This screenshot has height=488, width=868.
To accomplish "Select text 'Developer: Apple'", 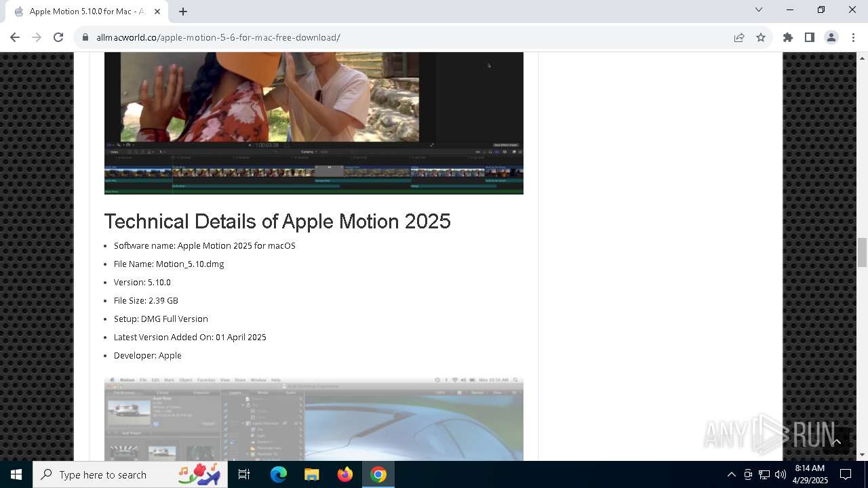I will pyautogui.click(x=148, y=355).
